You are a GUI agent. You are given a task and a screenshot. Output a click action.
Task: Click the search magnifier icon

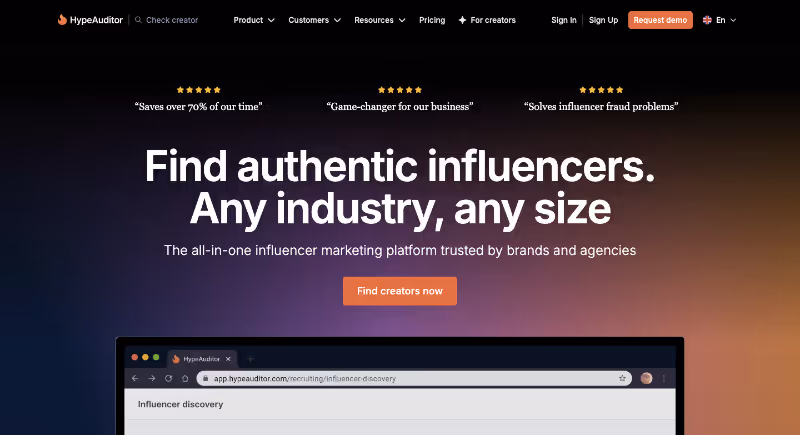(x=138, y=20)
